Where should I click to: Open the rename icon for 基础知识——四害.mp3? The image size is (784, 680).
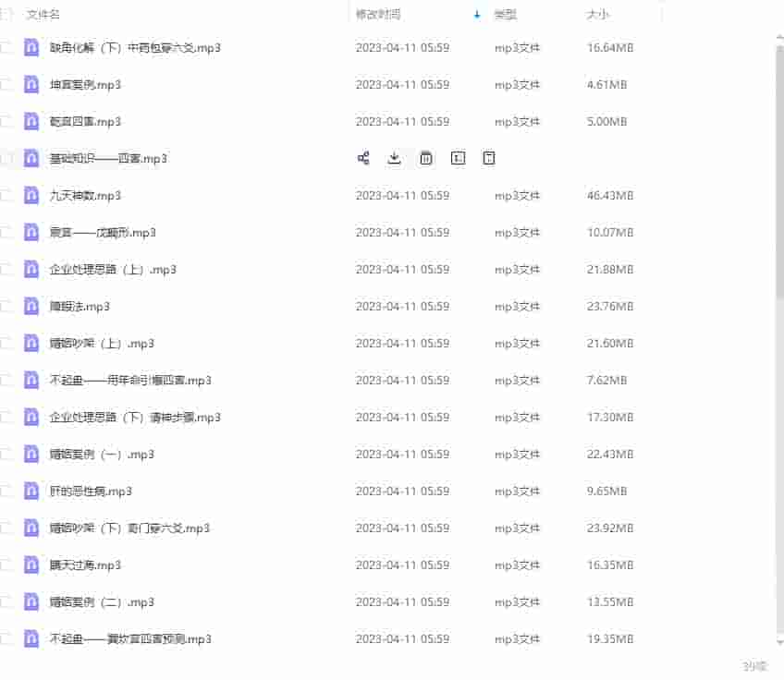[x=457, y=158]
